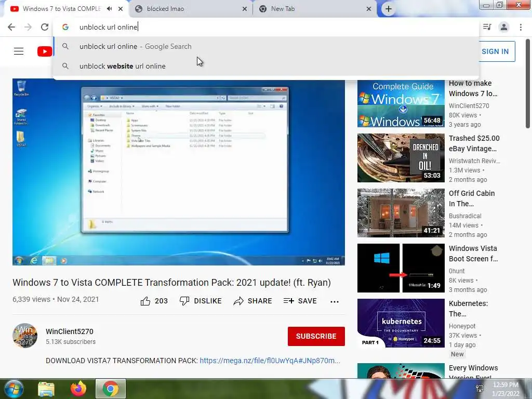Image resolution: width=532 pixels, height=399 pixels.
Task: Click Chrome icon in the taskbar
Action: (x=111, y=389)
